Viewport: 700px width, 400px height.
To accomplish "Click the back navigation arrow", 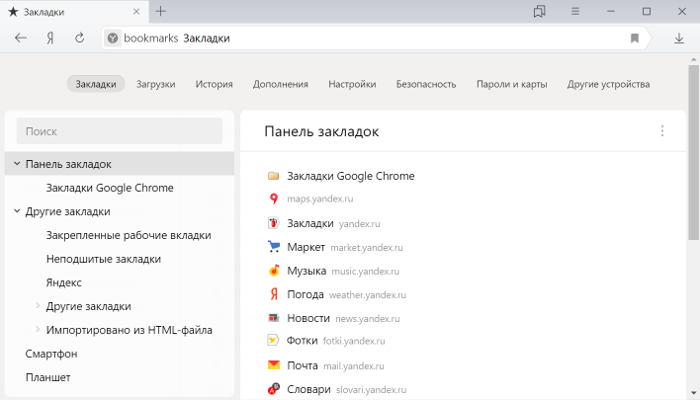I will pyautogui.click(x=21, y=38).
